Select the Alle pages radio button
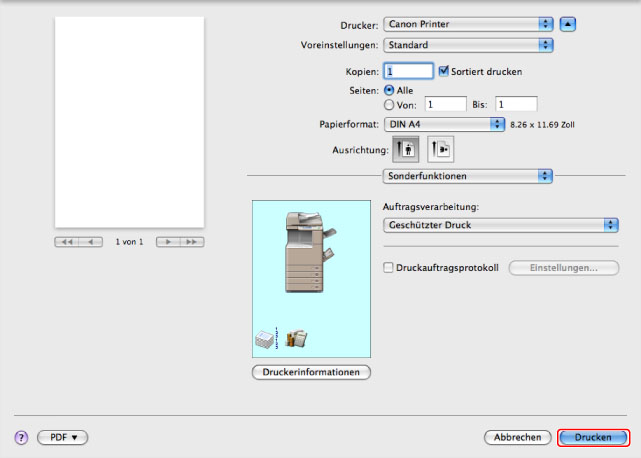The width and height of the screenshot is (641, 458). 390,89
